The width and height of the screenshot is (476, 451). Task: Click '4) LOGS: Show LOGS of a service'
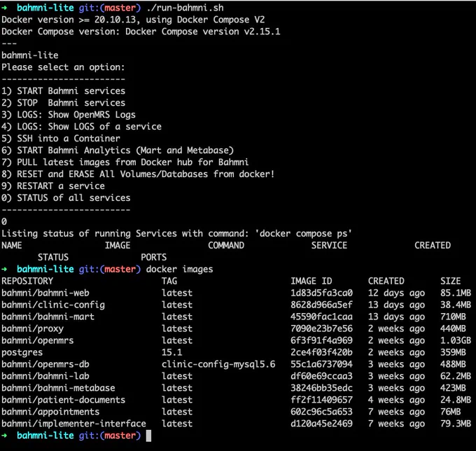pos(81,127)
